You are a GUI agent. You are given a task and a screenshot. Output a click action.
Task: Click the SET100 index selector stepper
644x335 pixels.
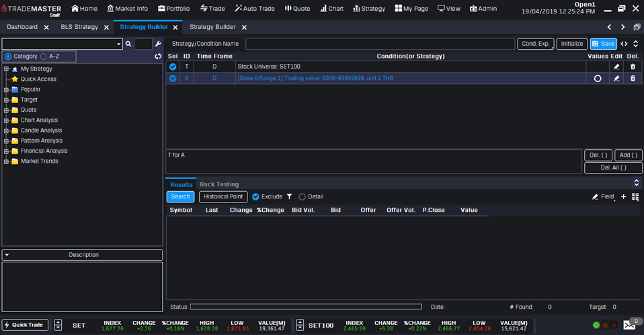(x=300, y=325)
